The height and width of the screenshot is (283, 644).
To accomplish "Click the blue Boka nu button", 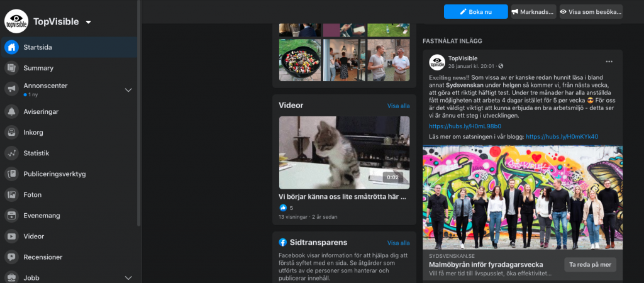I will click(475, 12).
